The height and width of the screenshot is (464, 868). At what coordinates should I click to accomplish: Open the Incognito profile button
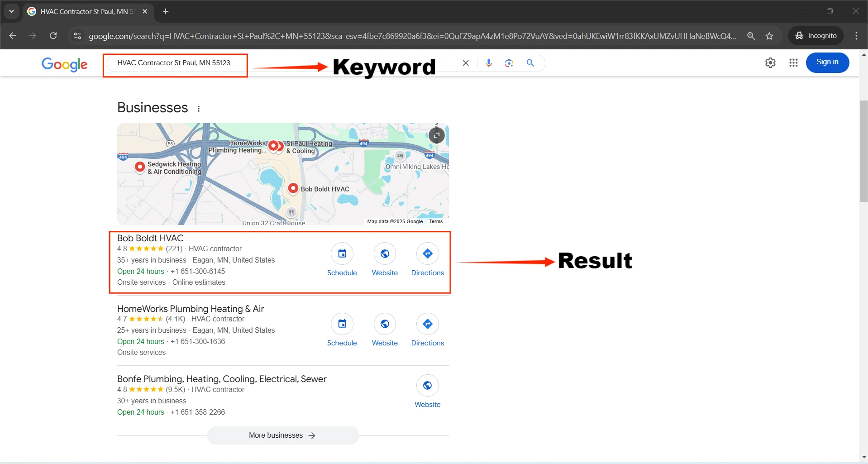coord(816,36)
